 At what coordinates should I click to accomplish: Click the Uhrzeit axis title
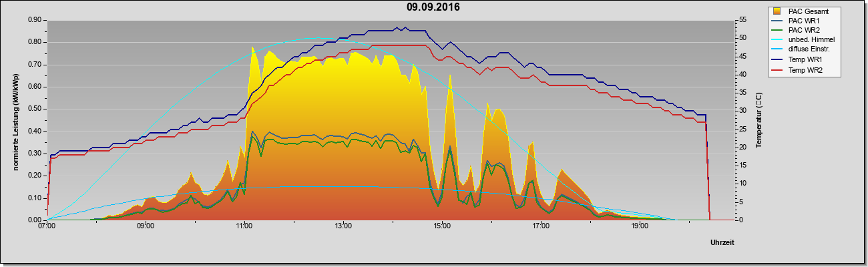(x=722, y=243)
